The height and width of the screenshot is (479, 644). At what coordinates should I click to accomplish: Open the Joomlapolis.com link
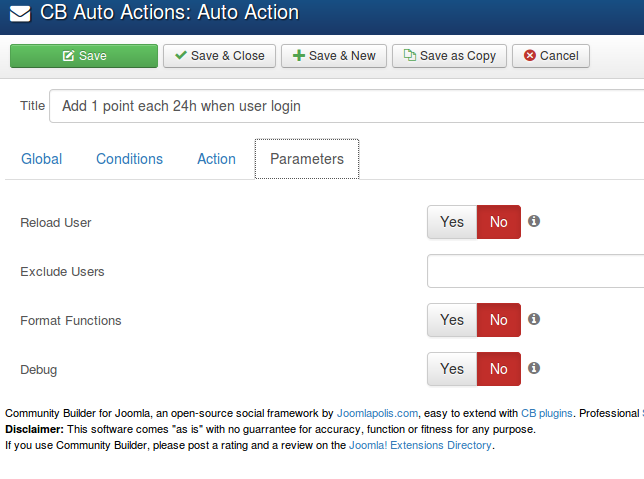pyautogui.click(x=377, y=413)
